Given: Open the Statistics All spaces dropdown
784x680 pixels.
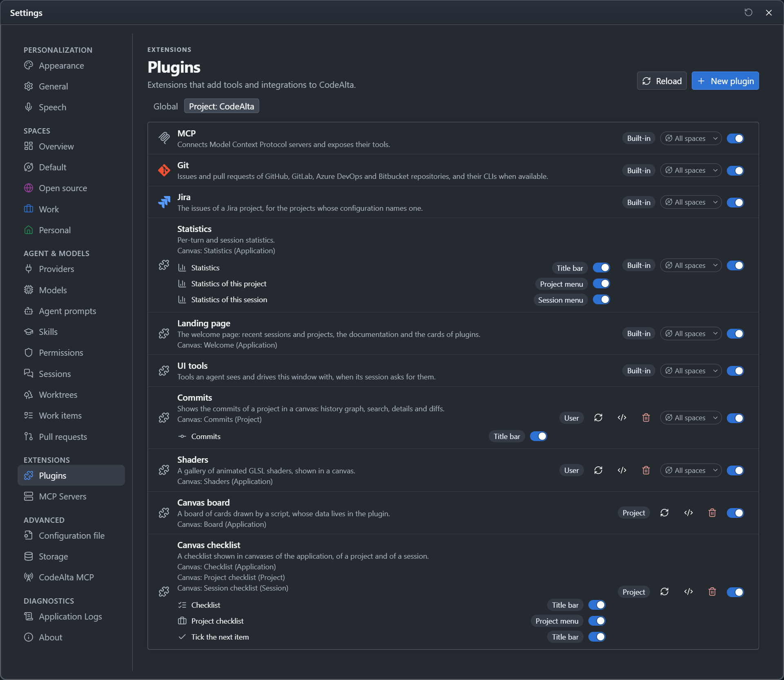Looking at the screenshot, I should [690, 265].
